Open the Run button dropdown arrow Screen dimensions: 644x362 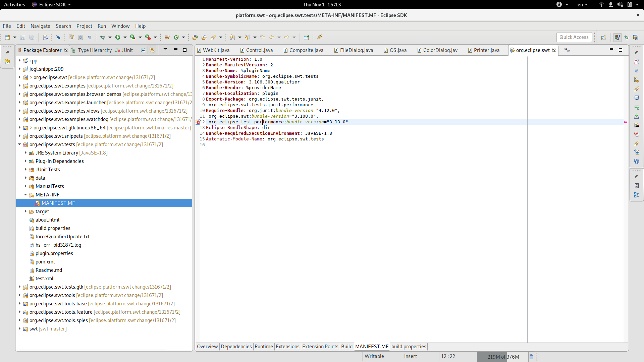pos(125,37)
